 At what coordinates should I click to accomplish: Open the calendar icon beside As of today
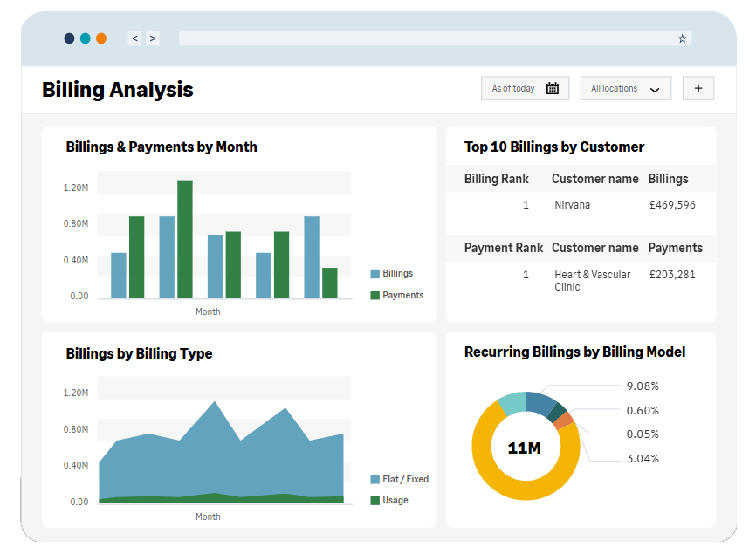click(x=554, y=88)
